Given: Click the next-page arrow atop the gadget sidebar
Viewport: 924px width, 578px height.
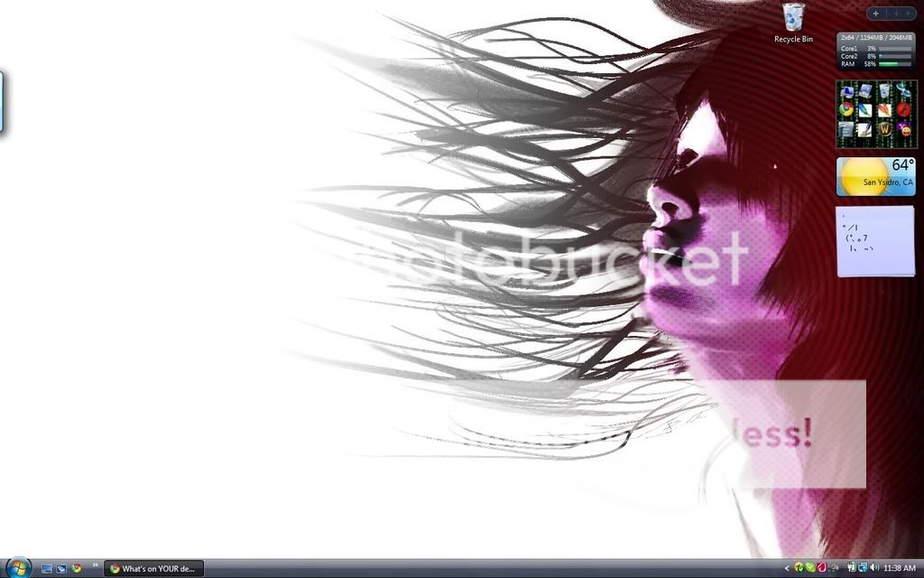Looking at the screenshot, I should tap(907, 13).
